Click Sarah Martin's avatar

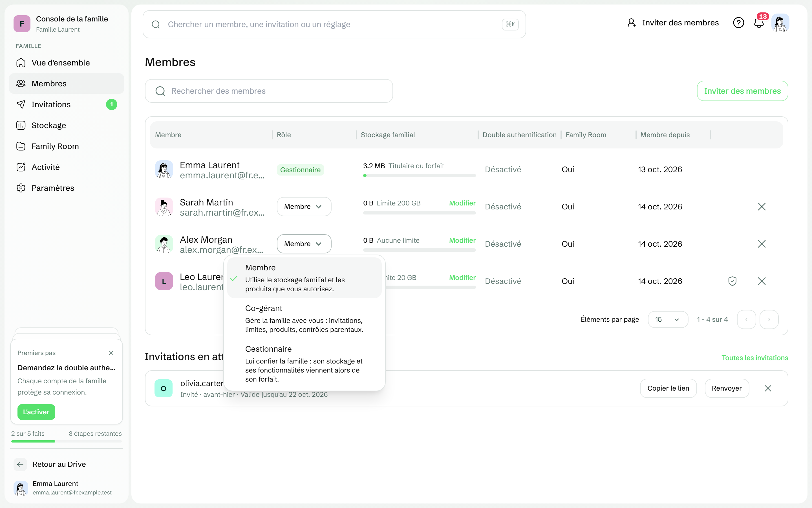click(164, 207)
